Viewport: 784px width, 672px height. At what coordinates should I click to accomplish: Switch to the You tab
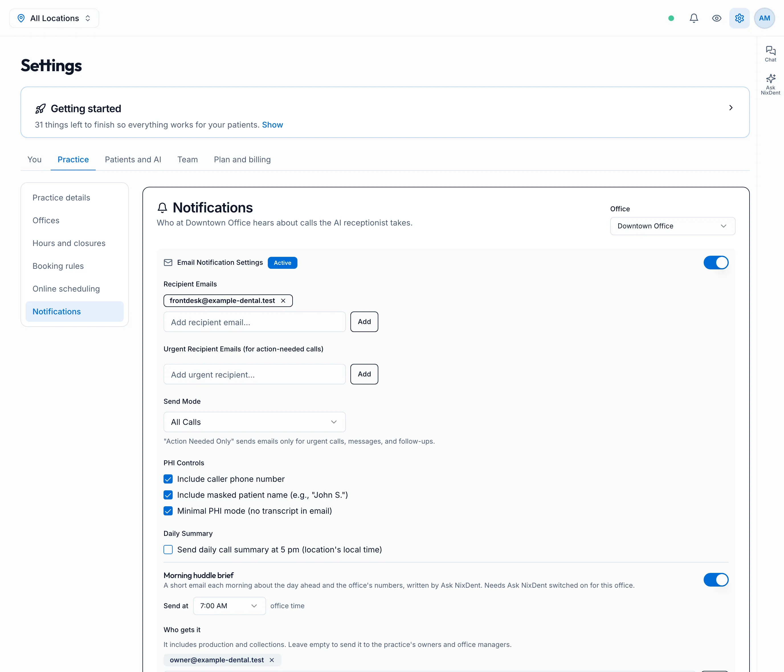(x=34, y=159)
